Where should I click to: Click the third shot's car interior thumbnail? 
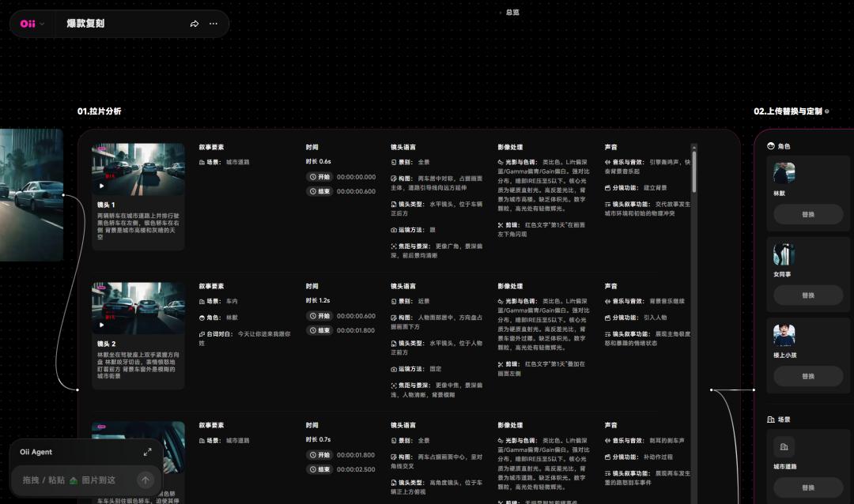pos(138,447)
